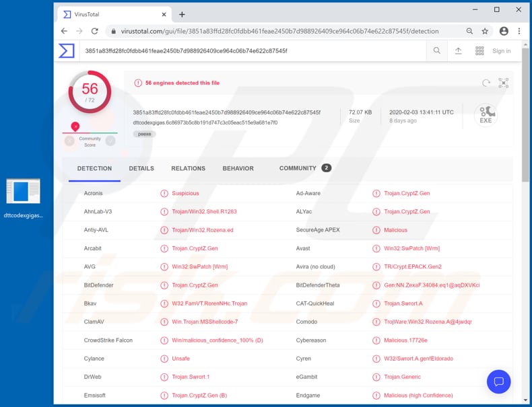This screenshot has height=407, width=532.
Task: Switch to the BEHAVIOR tab
Action: pos(238,168)
